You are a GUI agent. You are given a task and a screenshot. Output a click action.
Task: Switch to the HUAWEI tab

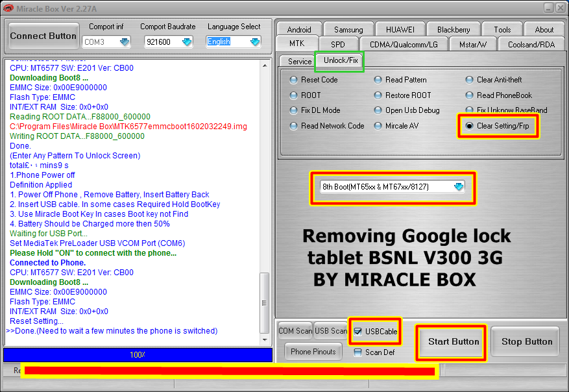[400, 29]
